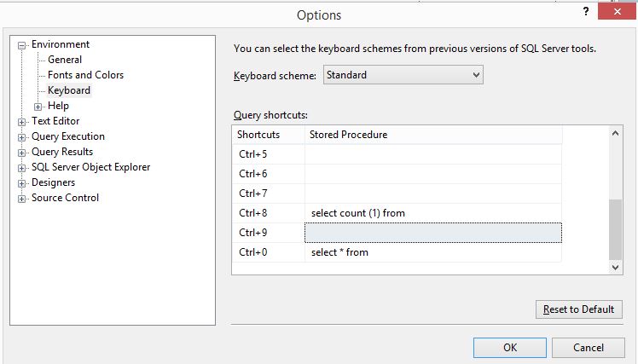This screenshot has height=364, width=638.
Task: Expand SQL Server Object Explorer node
Action: point(21,168)
